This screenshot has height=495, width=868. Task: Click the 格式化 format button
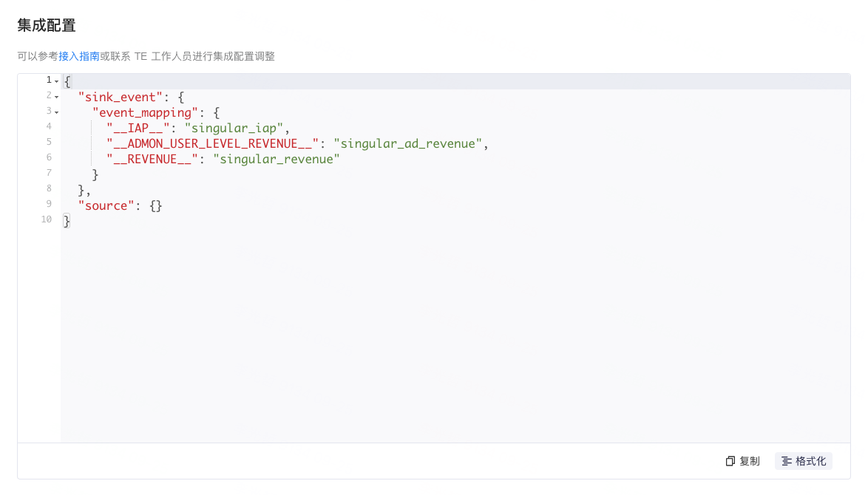point(804,461)
